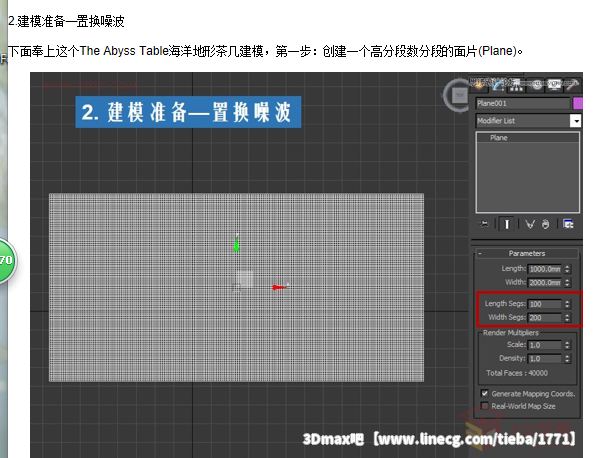
Task: Uncheck Generate Mapping Coords checkbox
Action: click(x=485, y=393)
